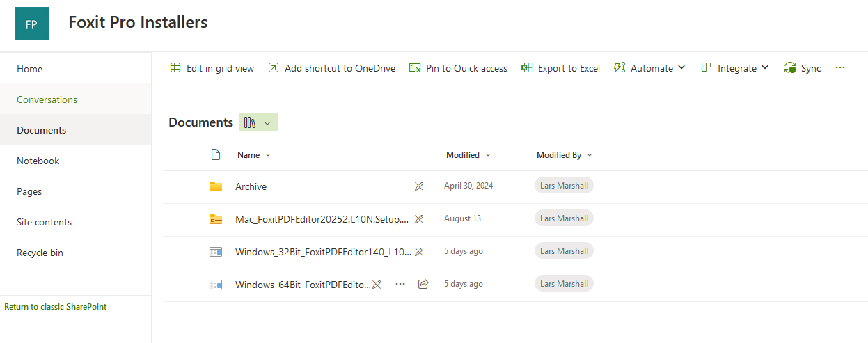This screenshot has width=868, height=343.
Task: Click the share icon on Windows_64Bit row
Action: pos(423,284)
